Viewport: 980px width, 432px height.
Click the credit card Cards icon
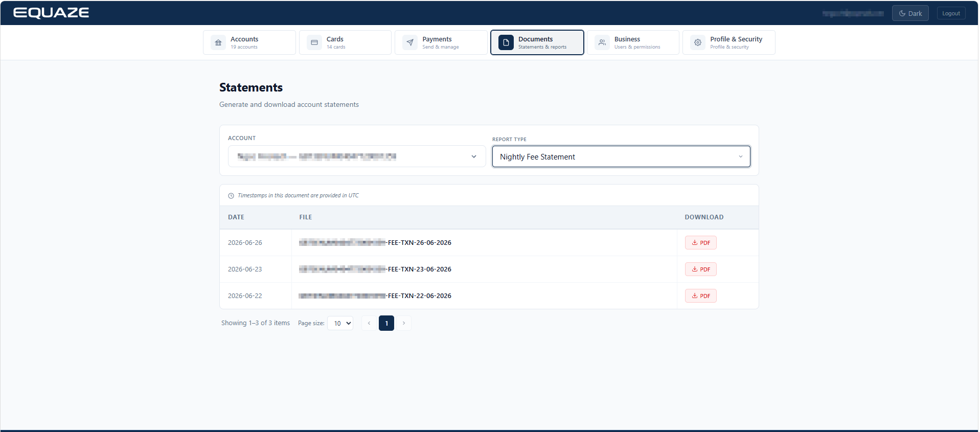pos(314,42)
